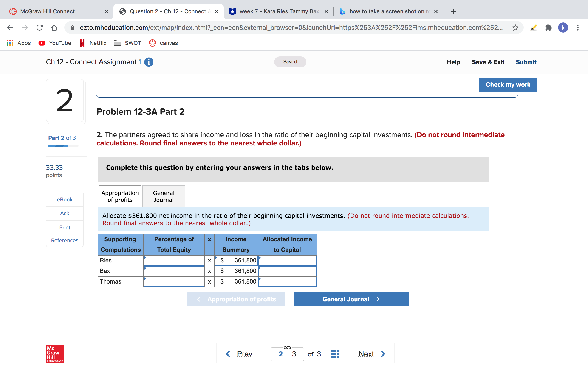The height and width of the screenshot is (367, 588).
Task: Click the assignment info icon
Action: coord(149,62)
